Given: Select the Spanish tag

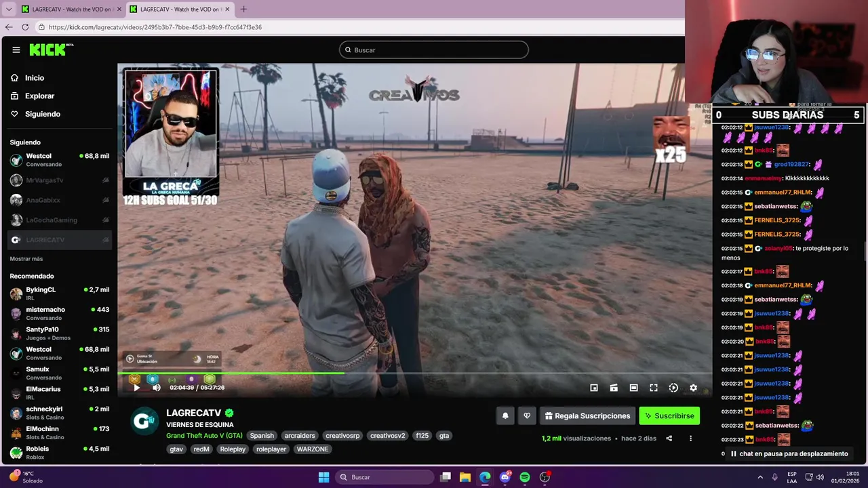Looking at the screenshot, I should tap(262, 436).
